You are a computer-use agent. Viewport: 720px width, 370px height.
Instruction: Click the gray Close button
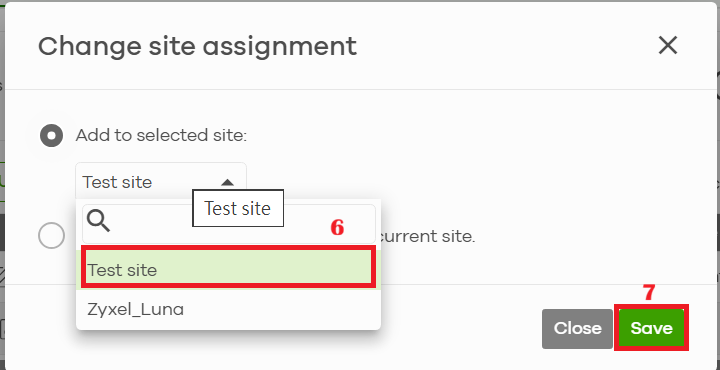tap(577, 328)
